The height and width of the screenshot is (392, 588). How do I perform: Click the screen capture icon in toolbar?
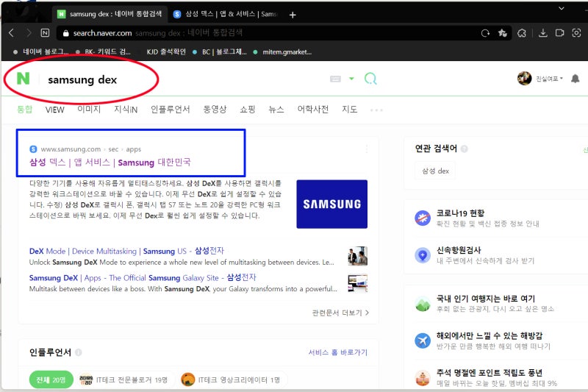[x=576, y=33]
